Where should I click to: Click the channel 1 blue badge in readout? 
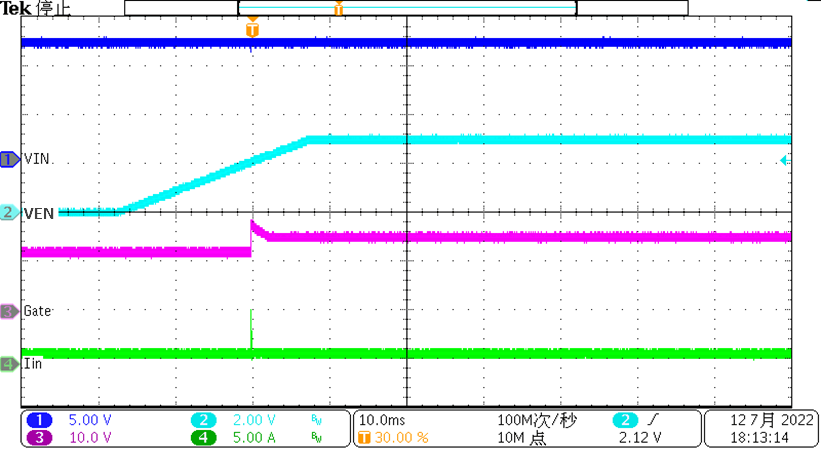point(42,420)
